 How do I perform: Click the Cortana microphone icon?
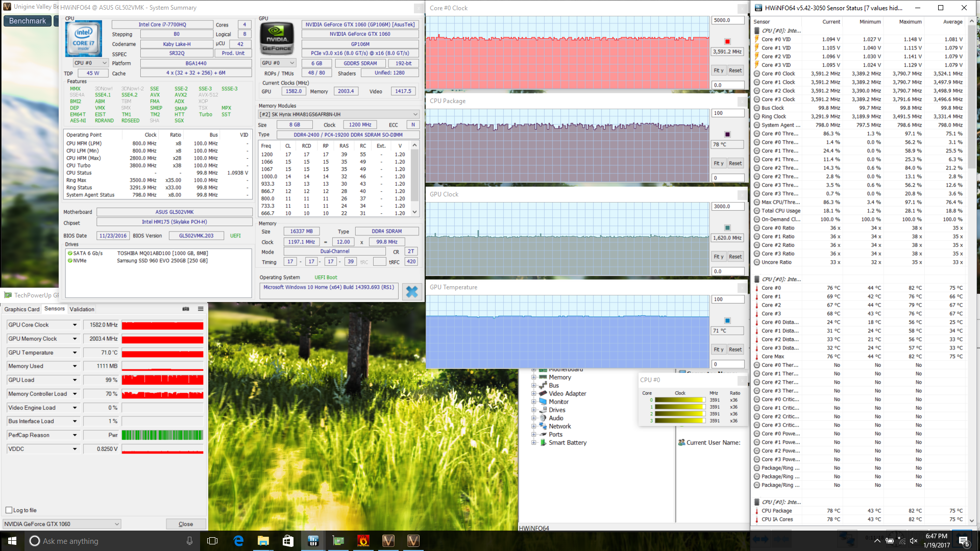tap(189, 541)
